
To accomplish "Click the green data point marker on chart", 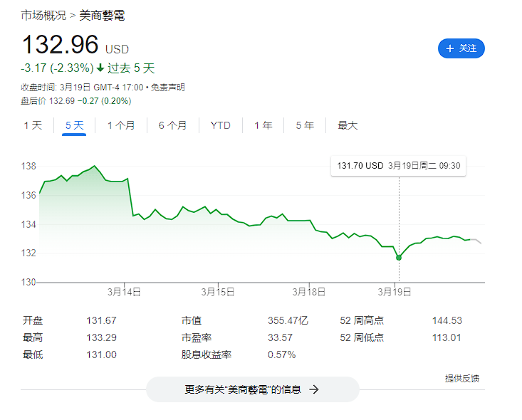I will coord(399,258).
